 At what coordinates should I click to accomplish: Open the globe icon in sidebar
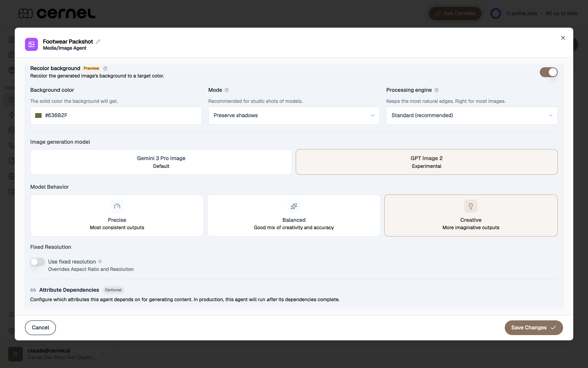[x=12, y=176]
